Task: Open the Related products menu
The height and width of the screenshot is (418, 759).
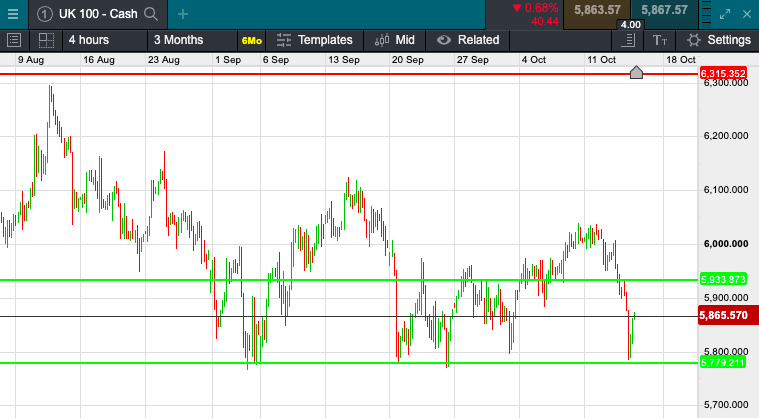Action: click(x=468, y=40)
